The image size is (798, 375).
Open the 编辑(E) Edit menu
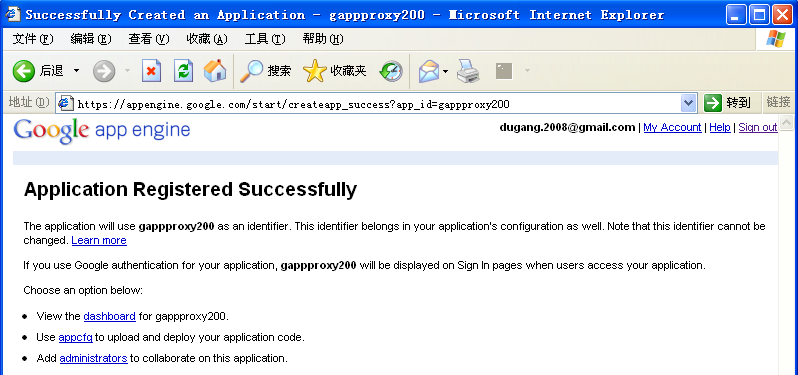(x=91, y=39)
